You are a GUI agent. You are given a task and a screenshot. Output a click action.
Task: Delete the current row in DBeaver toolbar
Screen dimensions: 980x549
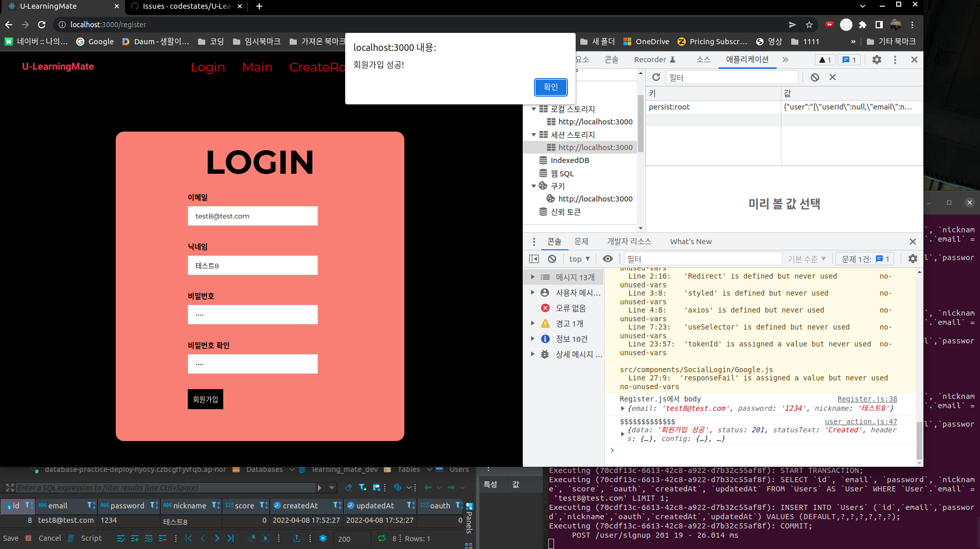163,538
